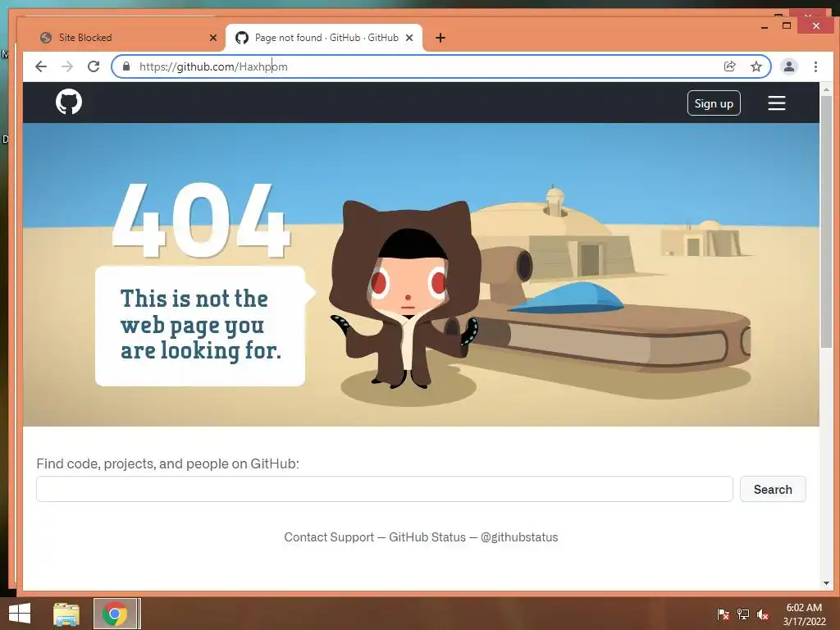The width and height of the screenshot is (840, 630).
Task: Close the Page not found GitHub tab
Action: 409,38
